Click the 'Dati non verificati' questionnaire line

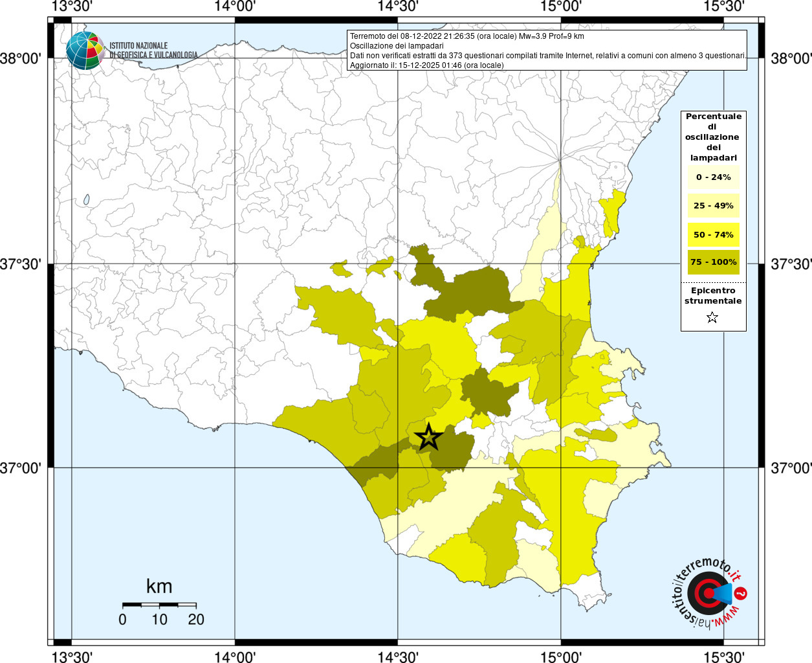(x=547, y=56)
